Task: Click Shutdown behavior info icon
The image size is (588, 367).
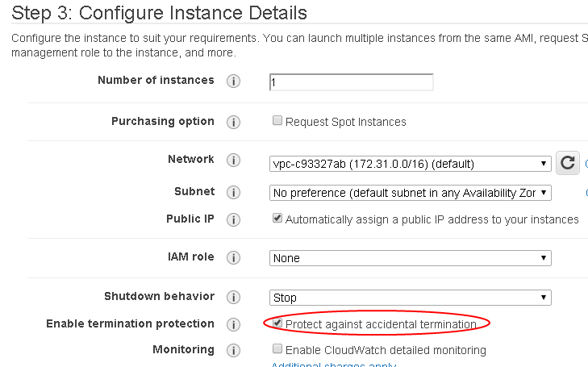Action: click(x=233, y=298)
